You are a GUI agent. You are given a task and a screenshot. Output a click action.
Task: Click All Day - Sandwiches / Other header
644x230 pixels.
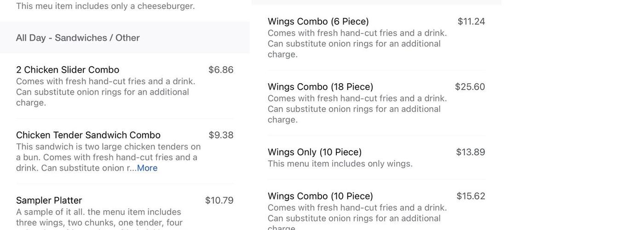(78, 38)
